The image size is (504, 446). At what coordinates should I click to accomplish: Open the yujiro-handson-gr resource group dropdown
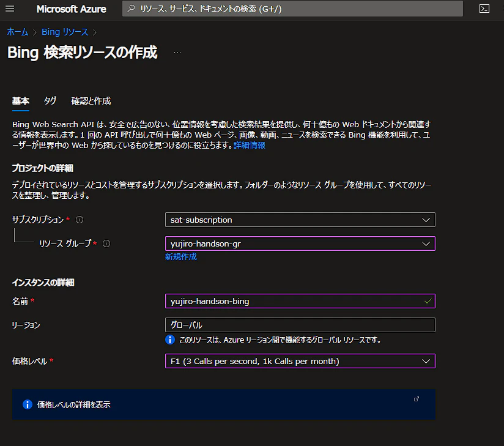coord(300,243)
